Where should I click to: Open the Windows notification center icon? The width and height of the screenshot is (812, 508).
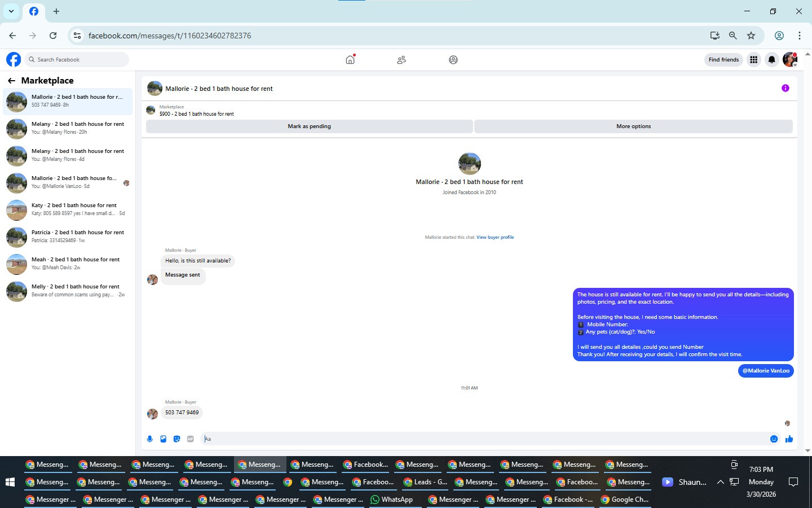(x=793, y=482)
